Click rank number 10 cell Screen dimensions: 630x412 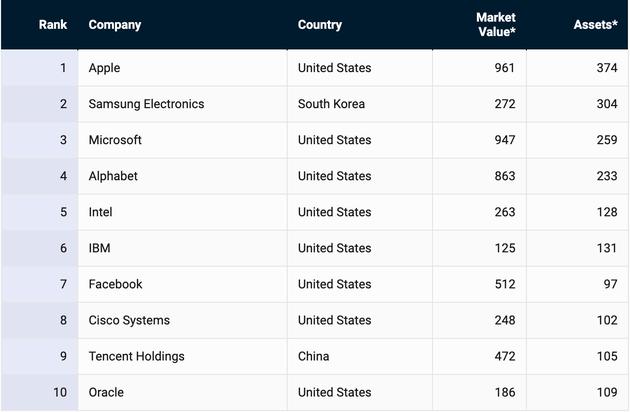click(x=59, y=392)
